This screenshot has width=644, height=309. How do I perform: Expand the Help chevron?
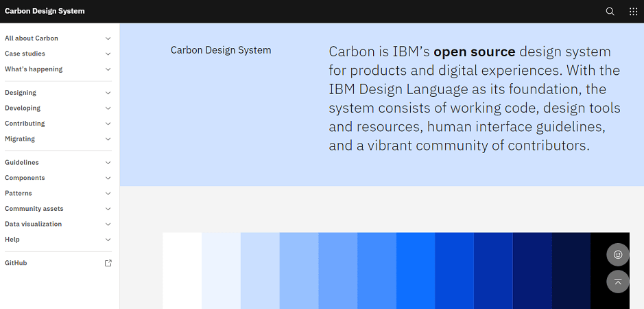(x=108, y=240)
